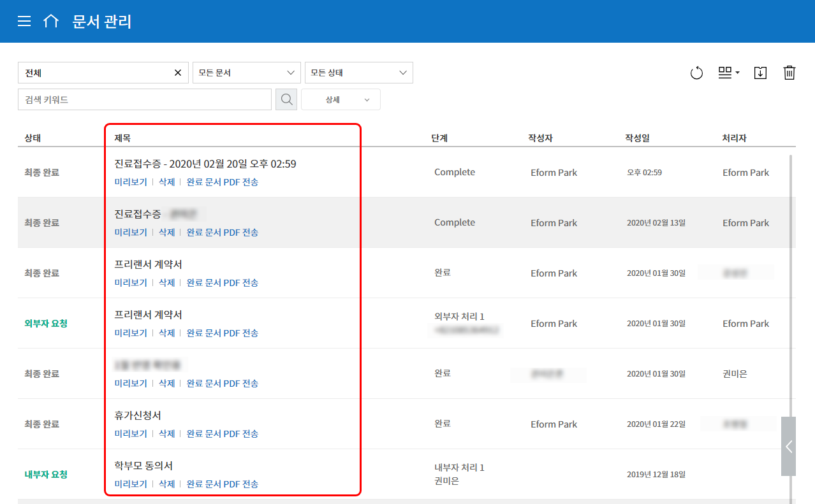The image size is (815, 504).
Task: Preview the 학부모 동의서 document
Action: (x=131, y=484)
